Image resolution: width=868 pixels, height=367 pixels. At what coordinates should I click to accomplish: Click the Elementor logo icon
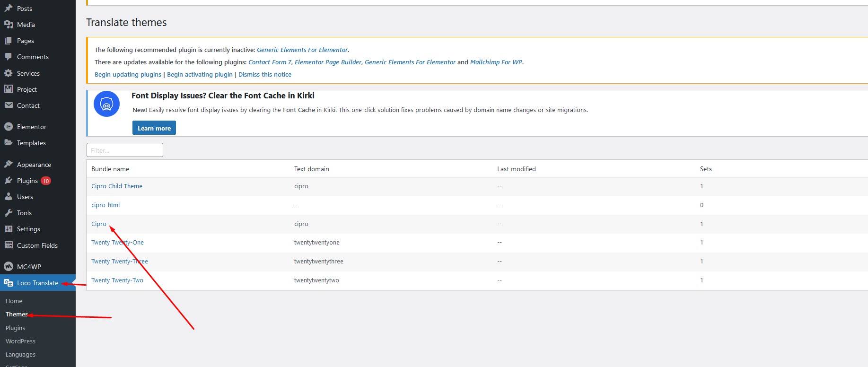click(x=9, y=127)
